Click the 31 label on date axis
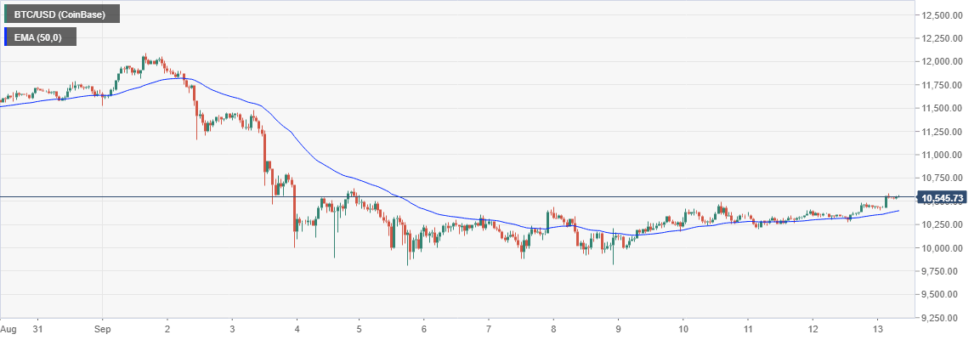The width and height of the screenshot is (980, 340). click(x=37, y=328)
